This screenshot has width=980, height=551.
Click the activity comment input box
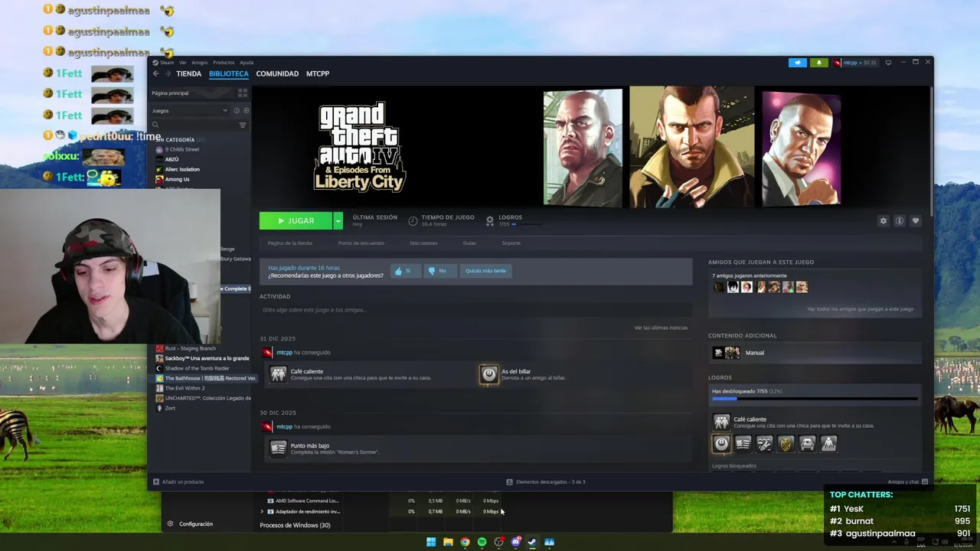(x=475, y=310)
